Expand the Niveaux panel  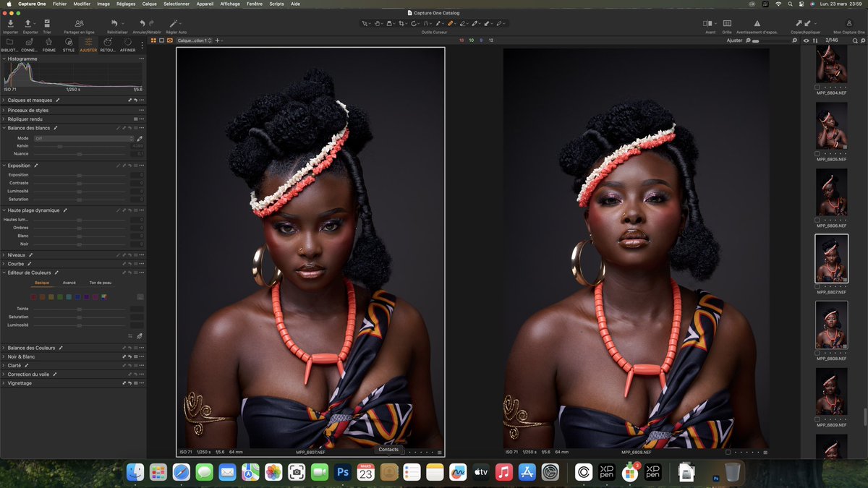pos(4,255)
